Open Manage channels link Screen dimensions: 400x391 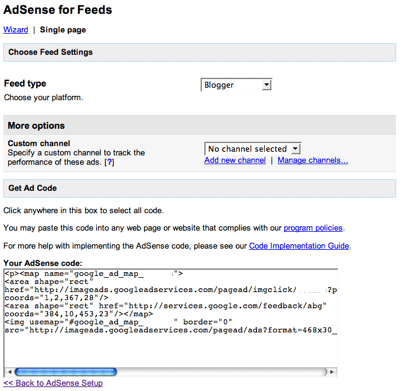tap(313, 160)
